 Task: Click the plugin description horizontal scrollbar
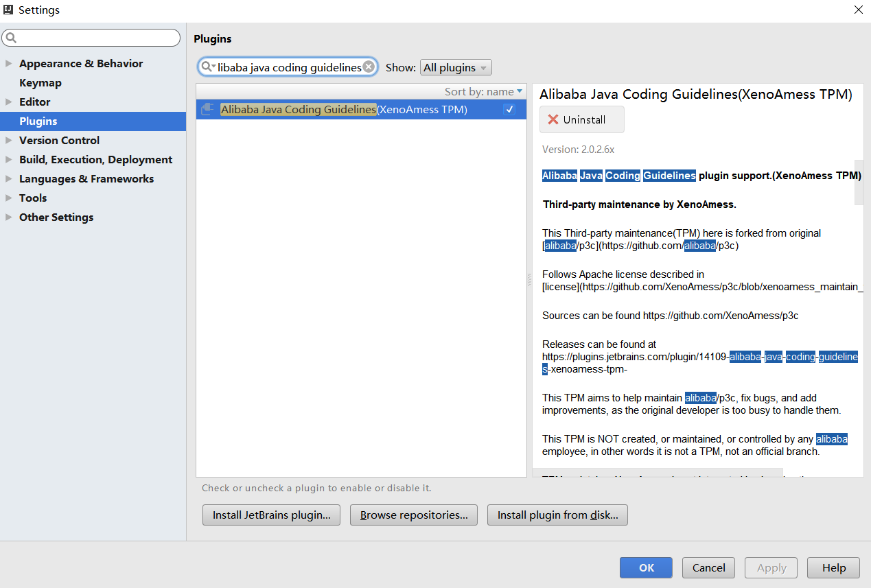[x=658, y=473]
